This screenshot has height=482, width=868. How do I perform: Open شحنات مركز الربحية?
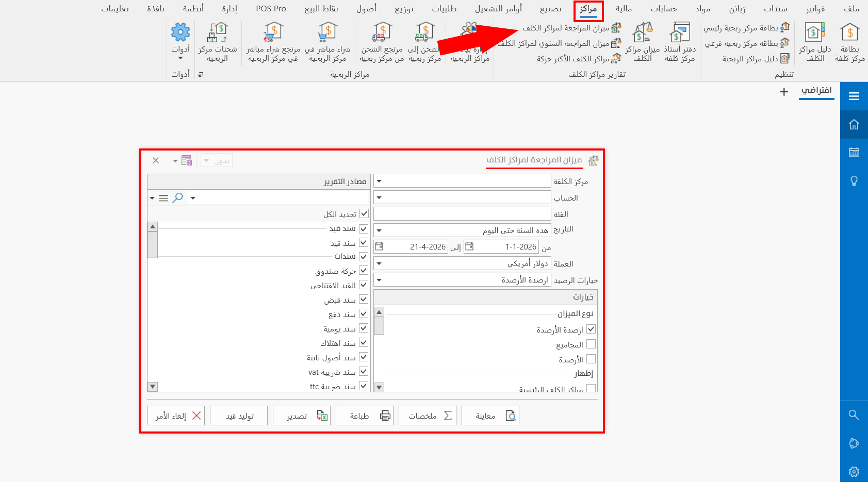pyautogui.click(x=218, y=42)
